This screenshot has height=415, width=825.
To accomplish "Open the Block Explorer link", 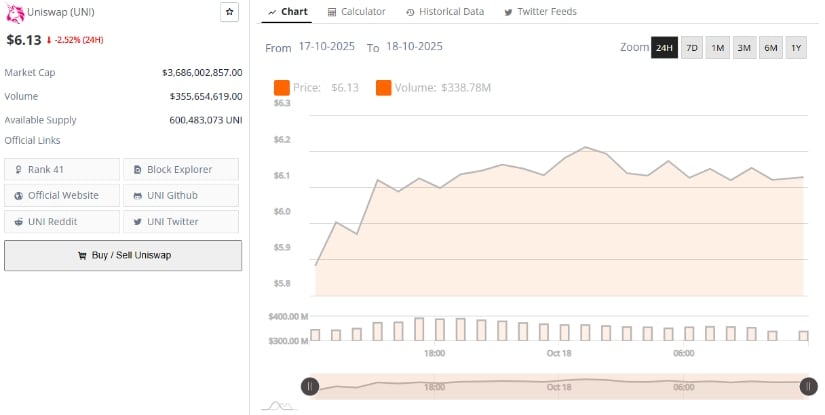I will click(x=181, y=169).
